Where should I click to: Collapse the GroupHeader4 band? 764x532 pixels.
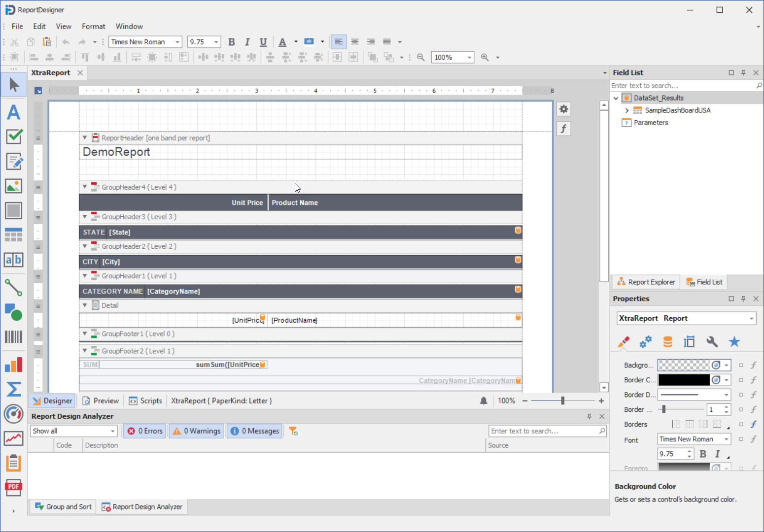pyautogui.click(x=85, y=187)
